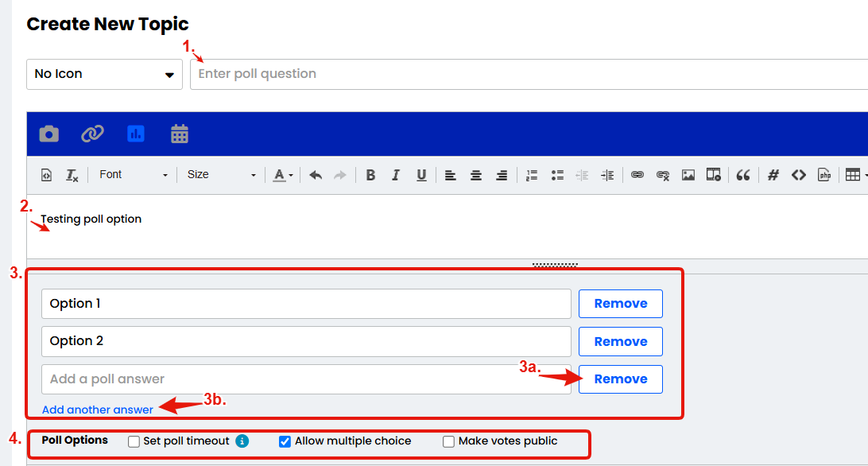Insert PHP code block
Screen dimensions: 868x466
pos(823,175)
